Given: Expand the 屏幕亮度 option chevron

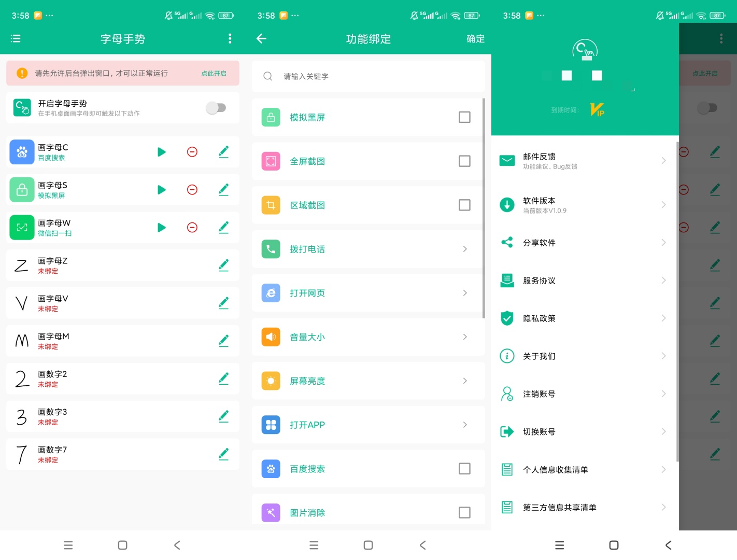Looking at the screenshot, I should (465, 381).
